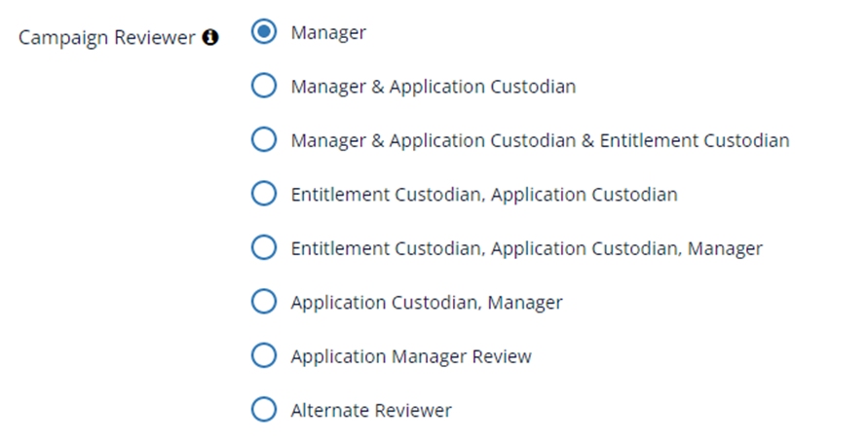Click '& Entitlement Custodian' at end of third option
868x443 pixels.
(x=685, y=140)
